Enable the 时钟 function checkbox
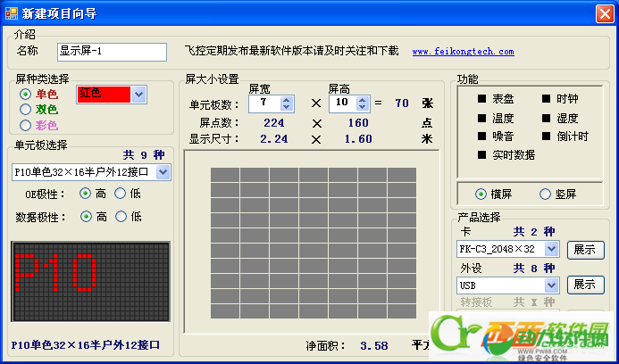Image resolution: width=619 pixels, height=364 pixels. point(547,99)
